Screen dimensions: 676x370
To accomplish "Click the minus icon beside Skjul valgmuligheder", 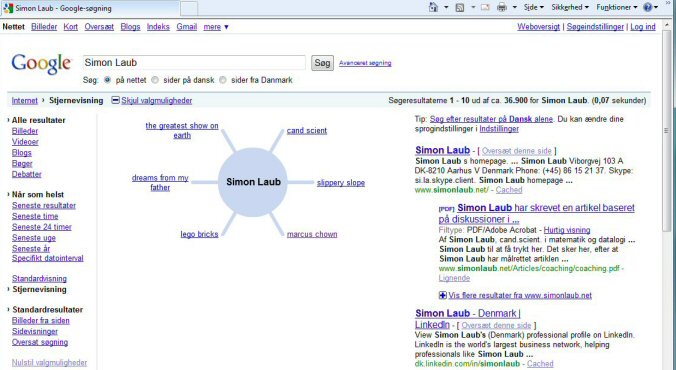I will tap(115, 100).
